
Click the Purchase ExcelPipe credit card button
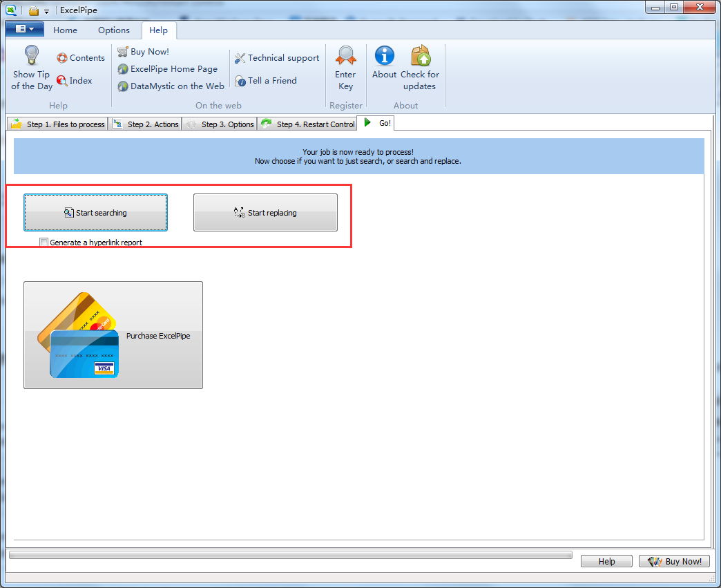tap(113, 335)
